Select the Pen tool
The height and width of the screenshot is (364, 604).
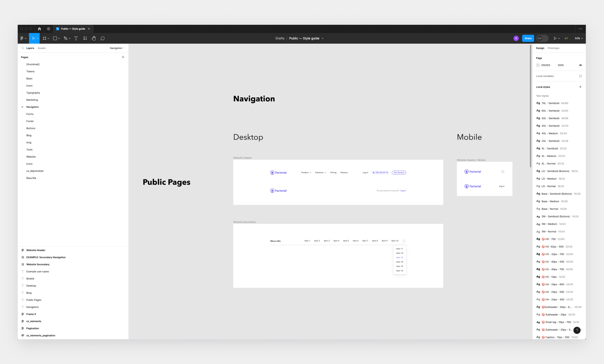[x=65, y=38]
